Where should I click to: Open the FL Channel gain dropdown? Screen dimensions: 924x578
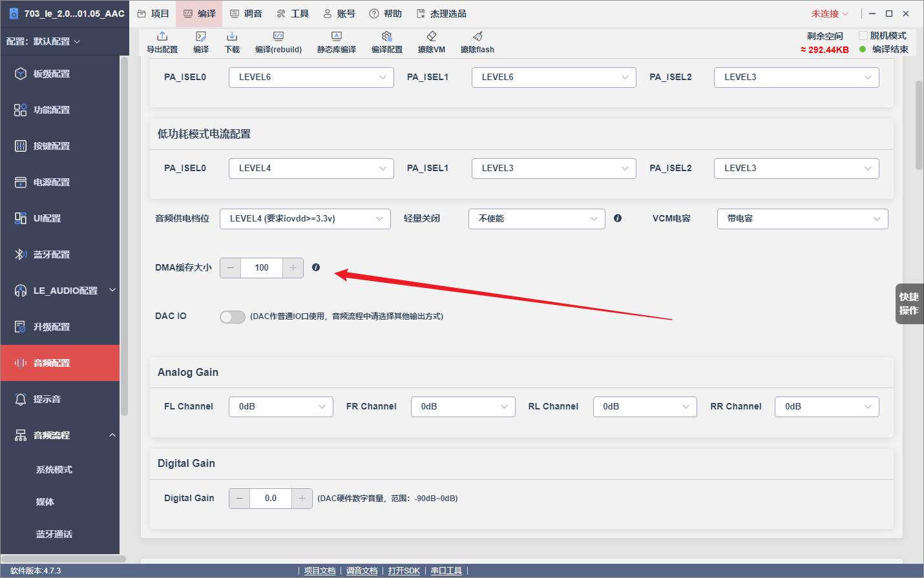281,407
